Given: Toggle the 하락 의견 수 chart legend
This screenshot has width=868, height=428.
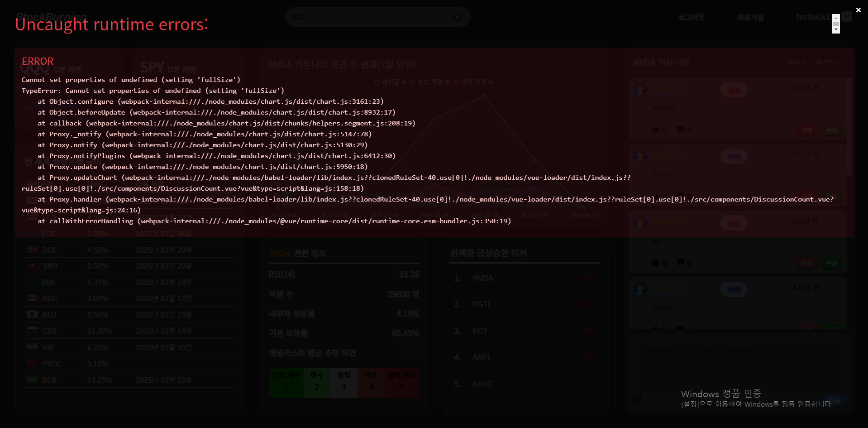Looking at the screenshot, I should [x=473, y=82].
